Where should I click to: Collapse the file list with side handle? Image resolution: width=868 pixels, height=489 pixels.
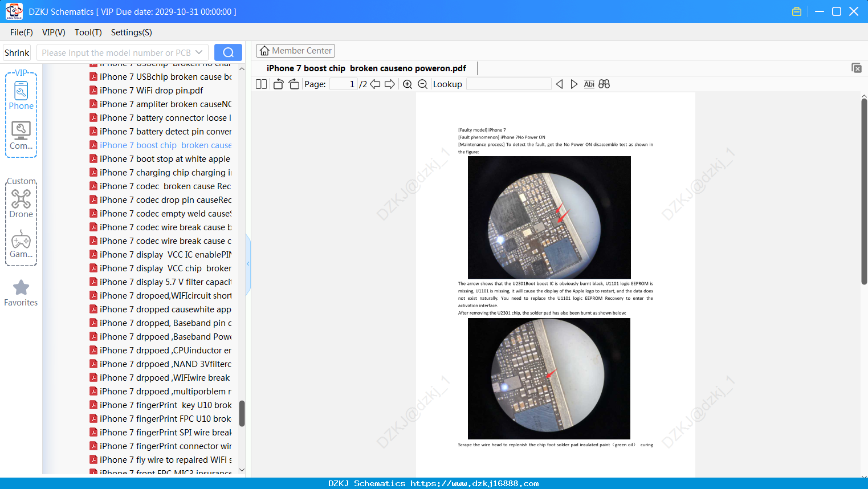tap(248, 264)
